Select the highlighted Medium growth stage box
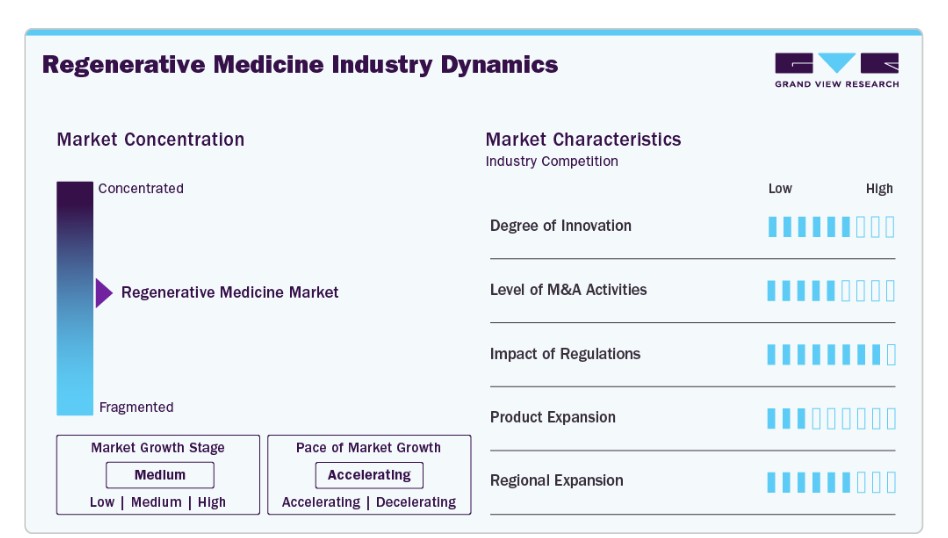The height and width of the screenshot is (538, 948). (160, 475)
